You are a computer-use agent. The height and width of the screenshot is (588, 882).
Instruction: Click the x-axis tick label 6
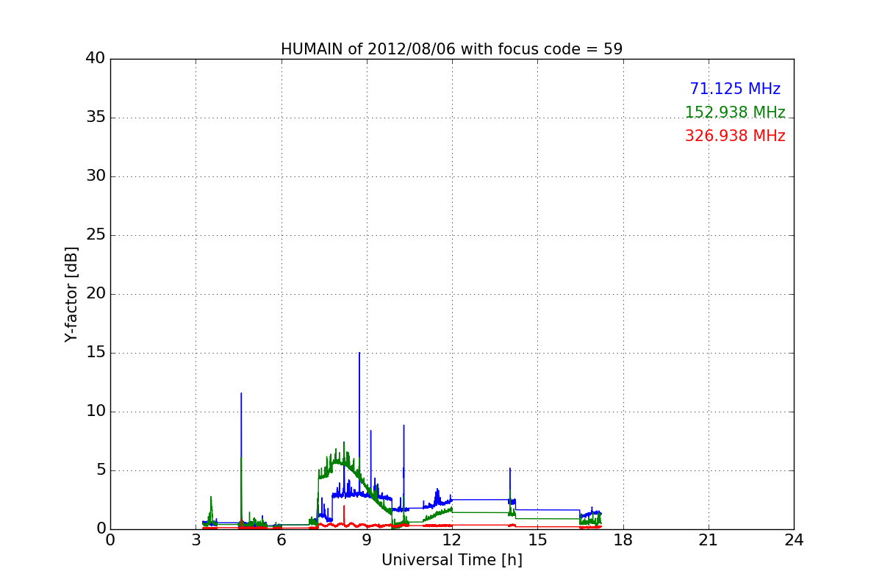point(281,540)
